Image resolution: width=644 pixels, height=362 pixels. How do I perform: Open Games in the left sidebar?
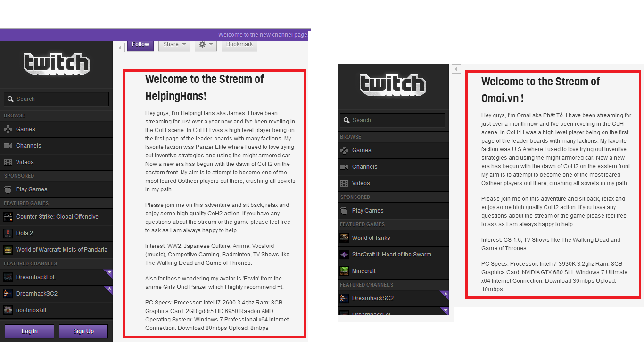[57, 129]
